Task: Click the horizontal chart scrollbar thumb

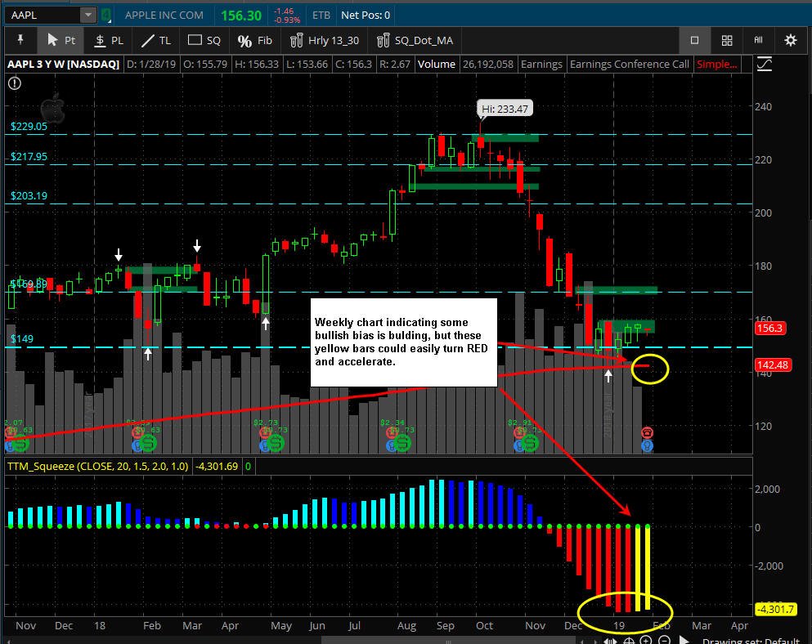Action: coord(447,641)
